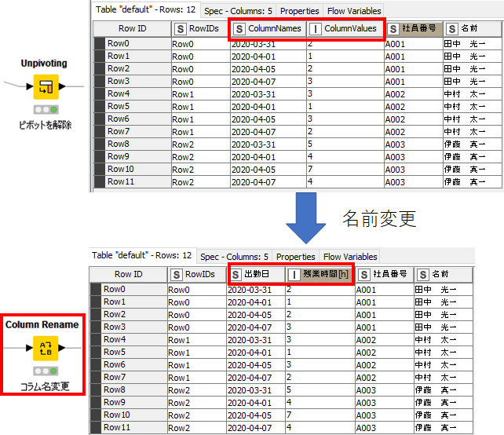This screenshot has width=504, height=435.
Task: Select Row10 row ID in lower table
Action: pyautogui.click(x=128, y=415)
